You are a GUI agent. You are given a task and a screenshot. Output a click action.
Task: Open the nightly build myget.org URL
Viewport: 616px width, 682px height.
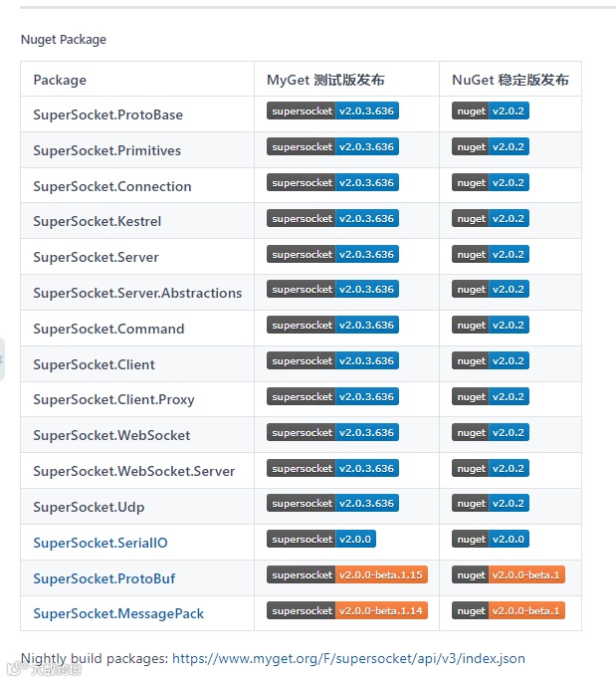348,658
